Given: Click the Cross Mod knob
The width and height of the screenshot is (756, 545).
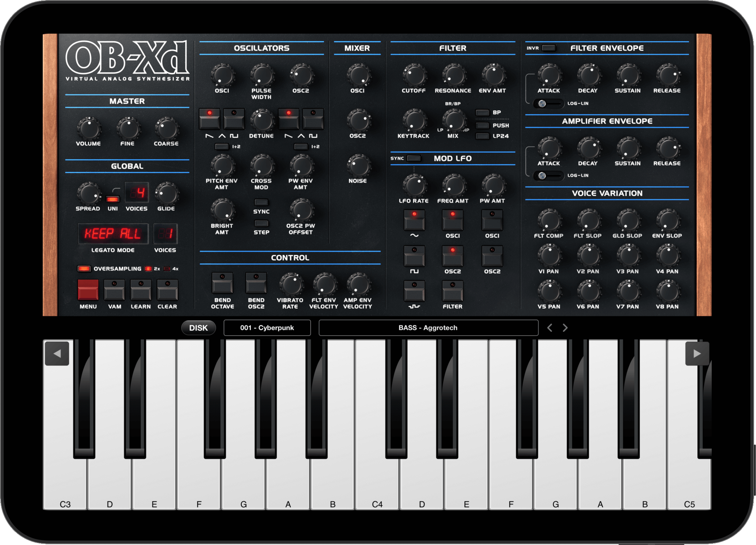Looking at the screenshot, I should click(x=262, y=166).
